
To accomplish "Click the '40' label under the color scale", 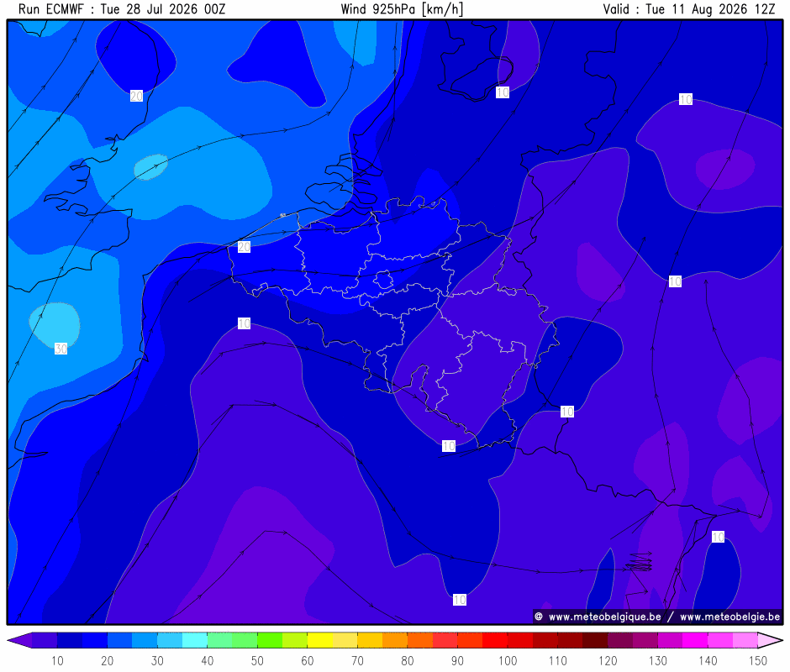I will point(207,660).
